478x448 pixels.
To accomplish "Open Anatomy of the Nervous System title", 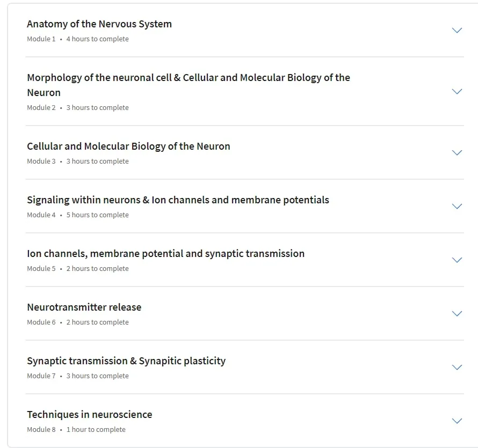I will [x=99, y=24].
